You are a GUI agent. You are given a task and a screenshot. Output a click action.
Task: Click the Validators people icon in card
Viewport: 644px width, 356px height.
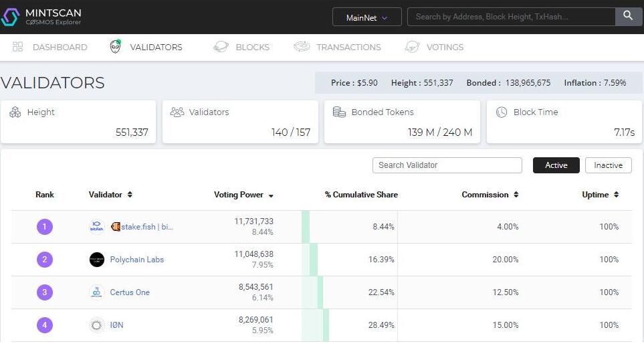(x=177, y=112)
